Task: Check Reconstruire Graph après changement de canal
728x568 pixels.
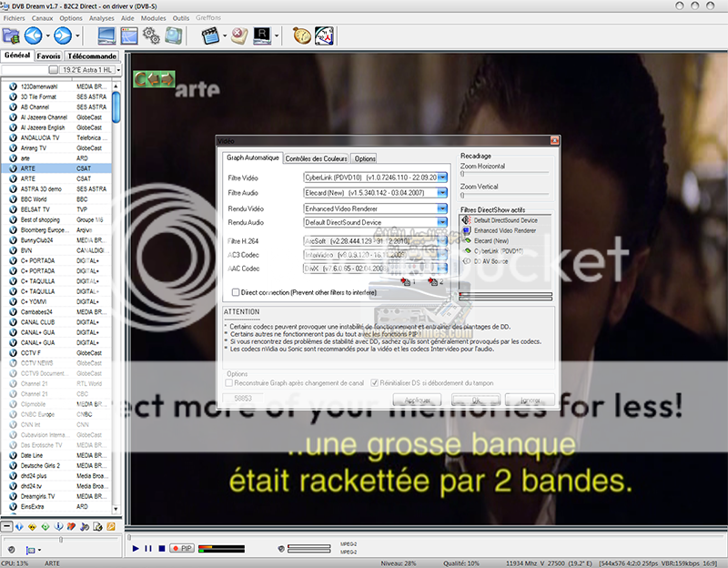Action: [230, 383]
